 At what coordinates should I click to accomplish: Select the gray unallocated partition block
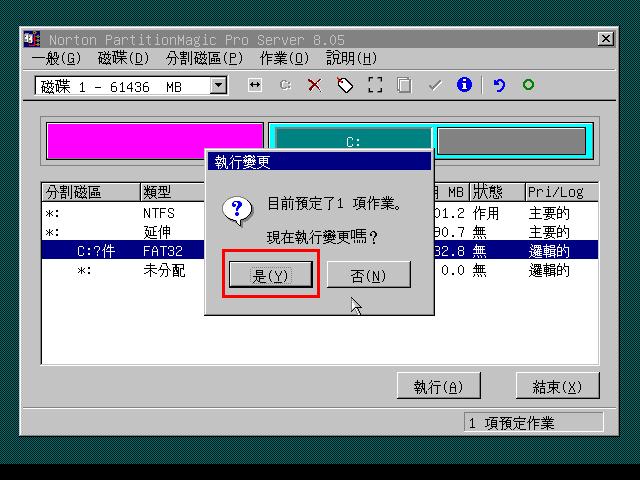click(512, 141)
